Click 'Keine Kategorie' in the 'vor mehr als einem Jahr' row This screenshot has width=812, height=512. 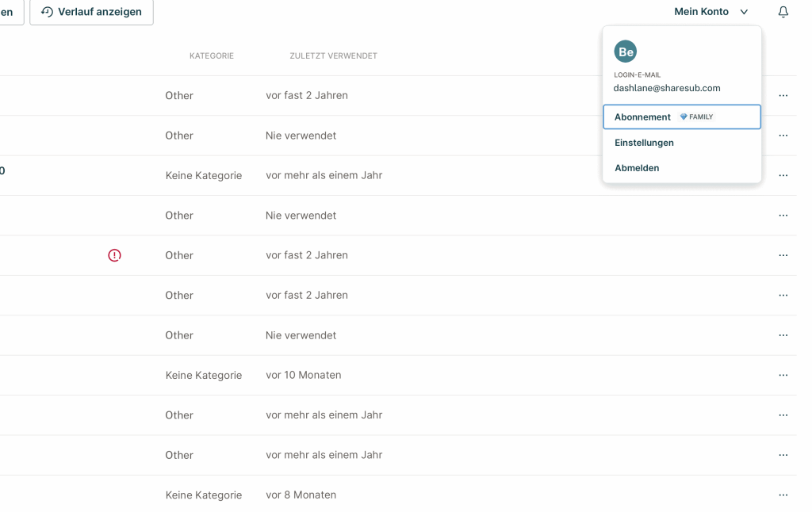(x=204, y=175)
